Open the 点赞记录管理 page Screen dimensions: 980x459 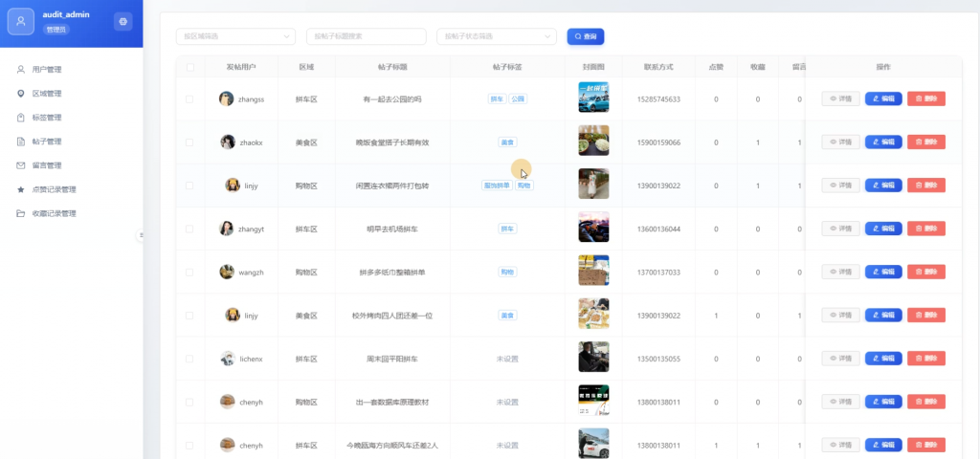tap(54, 189)
